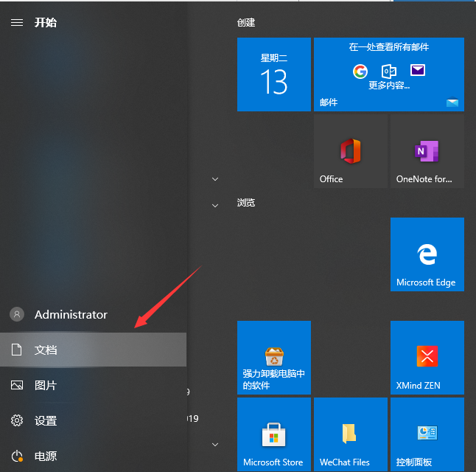476x472 pixels.
Task: Open the Administrator user account menu
Action: coord(70,314)
